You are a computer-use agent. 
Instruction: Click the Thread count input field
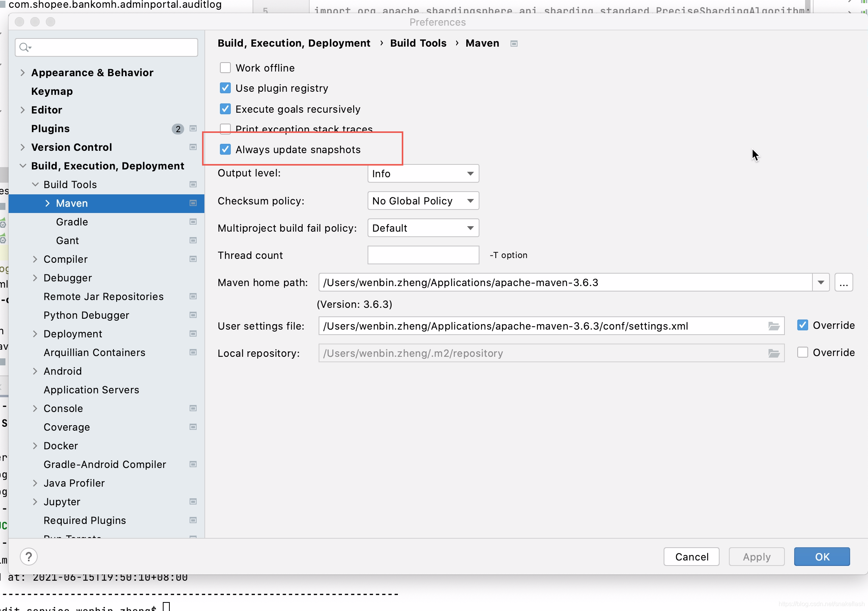(x=423, y=255)
